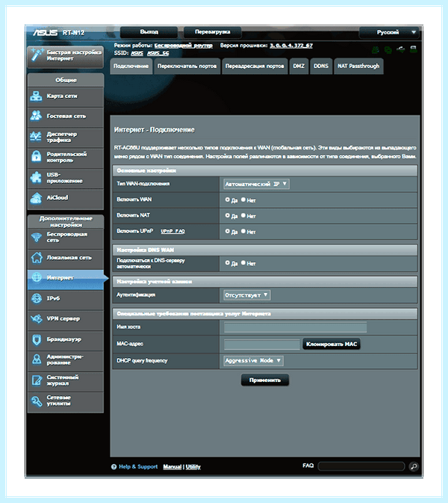Click the VPN сервер icon
Screen dimensions: 448x503
[x=36, y=319]
